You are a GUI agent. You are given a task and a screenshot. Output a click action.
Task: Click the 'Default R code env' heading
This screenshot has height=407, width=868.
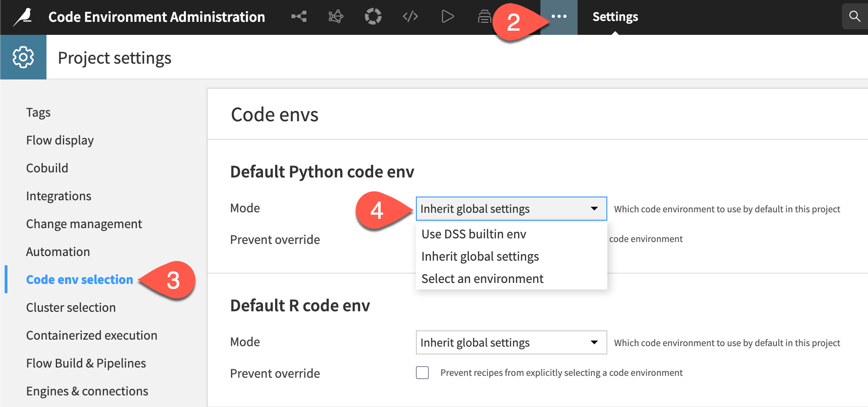point(300,306)
